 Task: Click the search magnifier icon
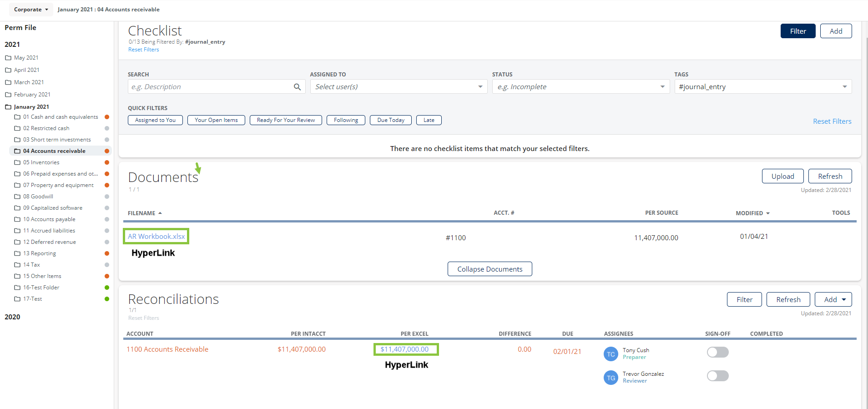pyautogui.click(x=297, y=87)
